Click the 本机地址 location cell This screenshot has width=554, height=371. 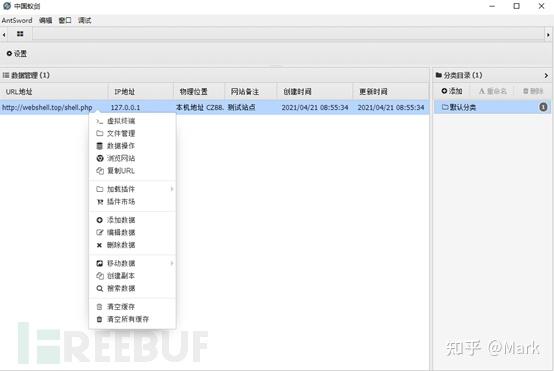[200, 107]
